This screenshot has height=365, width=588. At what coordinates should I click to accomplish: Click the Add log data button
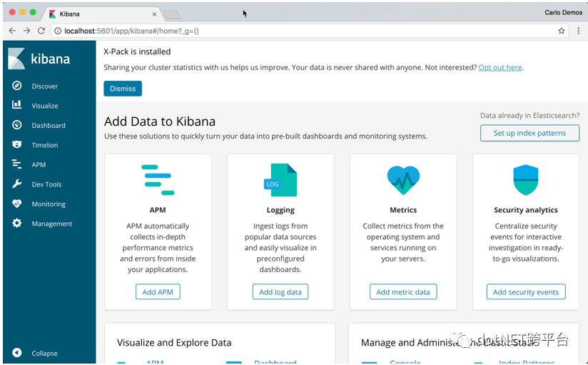(x=280, y=291)
